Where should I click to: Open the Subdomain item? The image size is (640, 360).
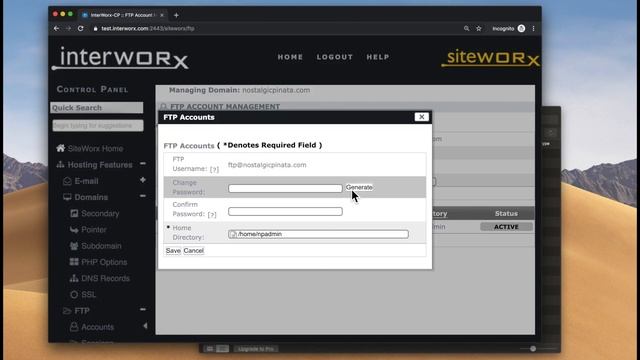point(101,246)
